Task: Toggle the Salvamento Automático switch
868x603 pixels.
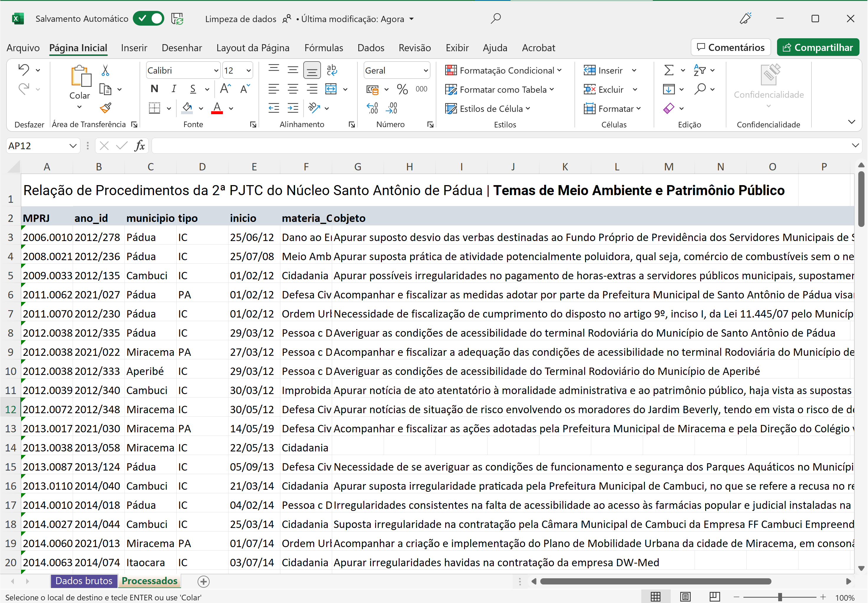Action: pos(149,19)
